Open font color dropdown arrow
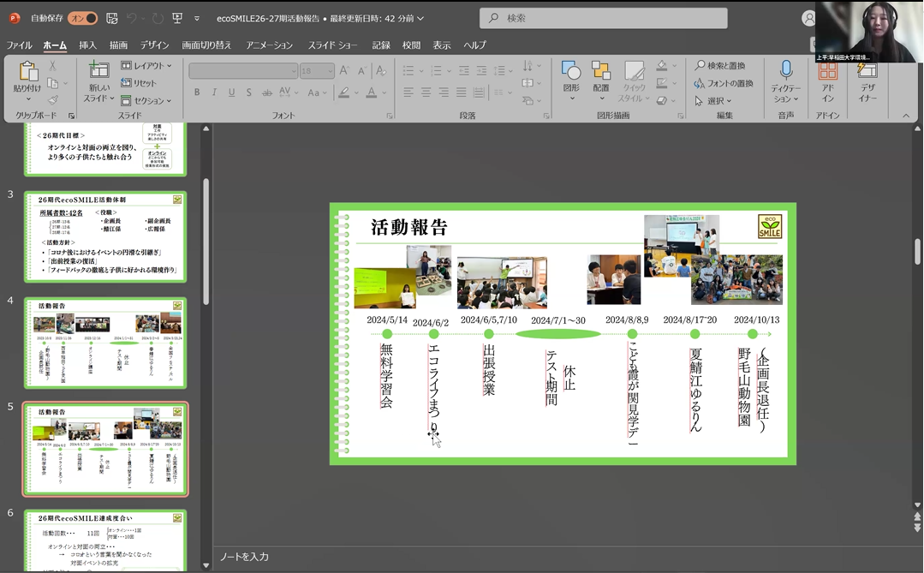The height and width of the screenshot is (573, 924). (385, 93)
